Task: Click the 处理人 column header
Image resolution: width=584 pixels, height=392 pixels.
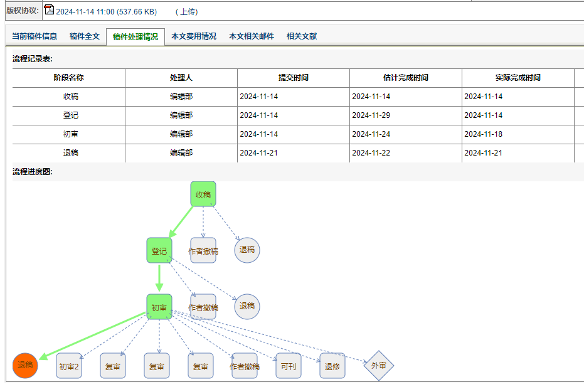Action: [181, 78]
